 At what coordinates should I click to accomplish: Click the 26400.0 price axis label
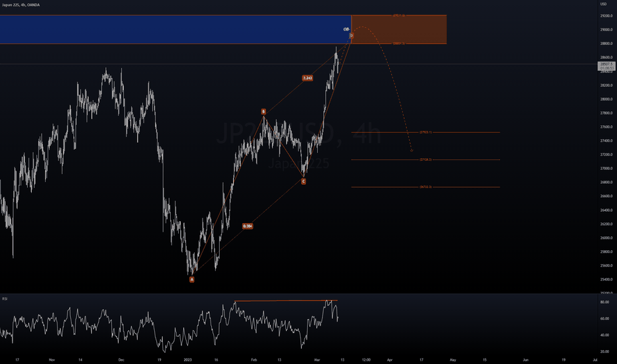[606, 210]
